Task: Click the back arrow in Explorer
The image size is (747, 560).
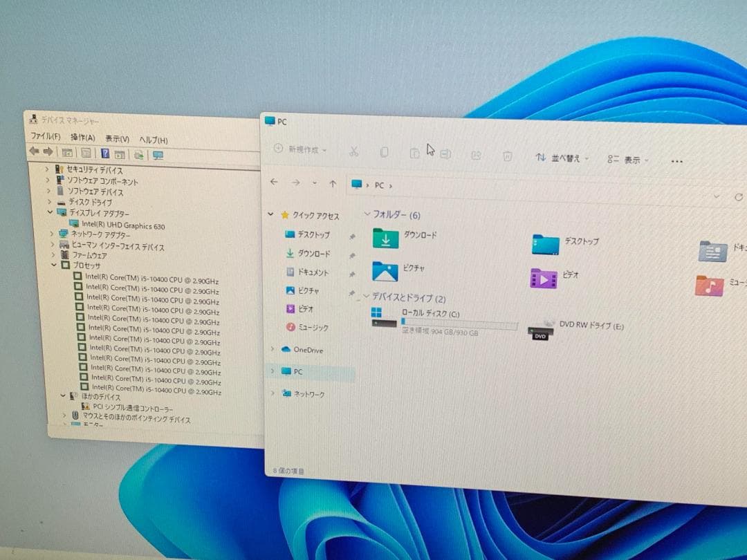Action: tap(275, 180)
